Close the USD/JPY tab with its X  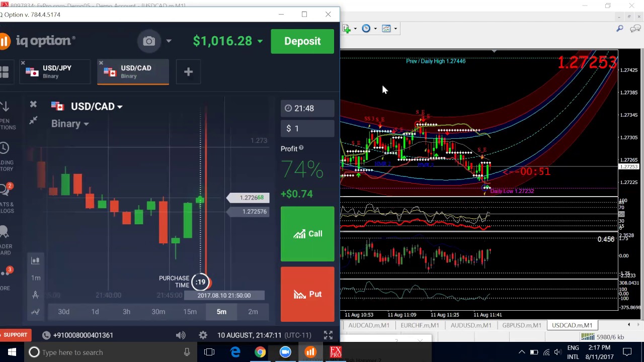pyautogui.click(x=23, y=63)
